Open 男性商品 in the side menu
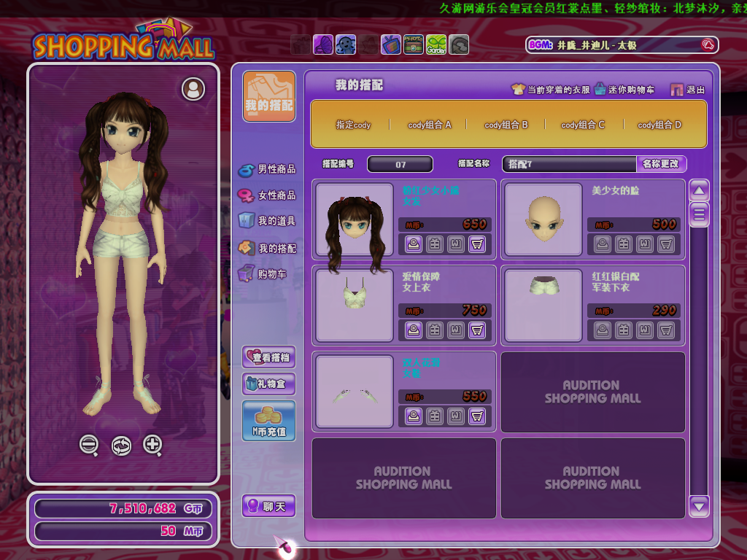747x560 pixels. click(267, 169)
